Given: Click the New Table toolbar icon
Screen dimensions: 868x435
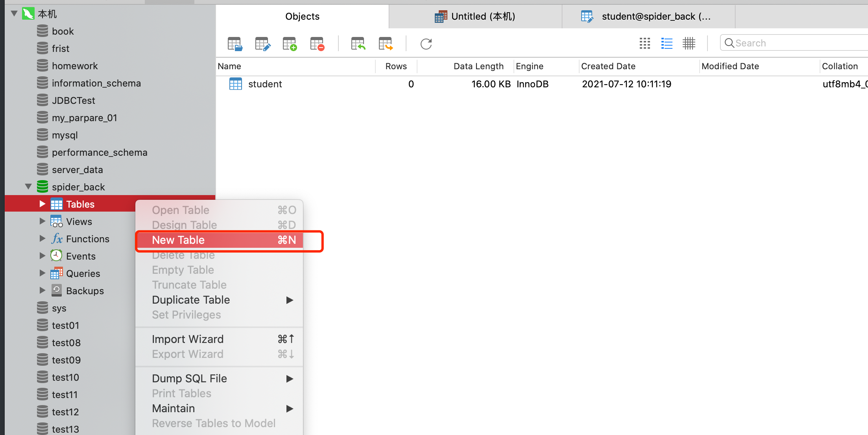Looking at the screenshot, I should coord(290,44).
